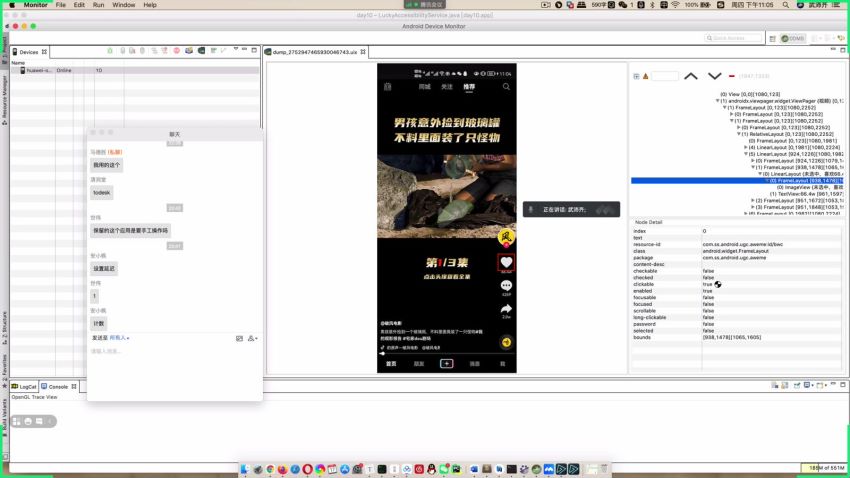Viewport: 850px width, 478px height.
Task: Open the Window menu
Action: tap(124, 5)
